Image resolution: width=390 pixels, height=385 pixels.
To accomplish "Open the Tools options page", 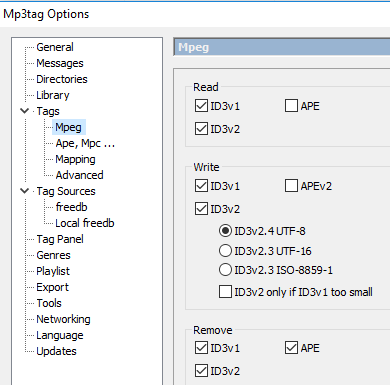I will click(x=49, y=303).
